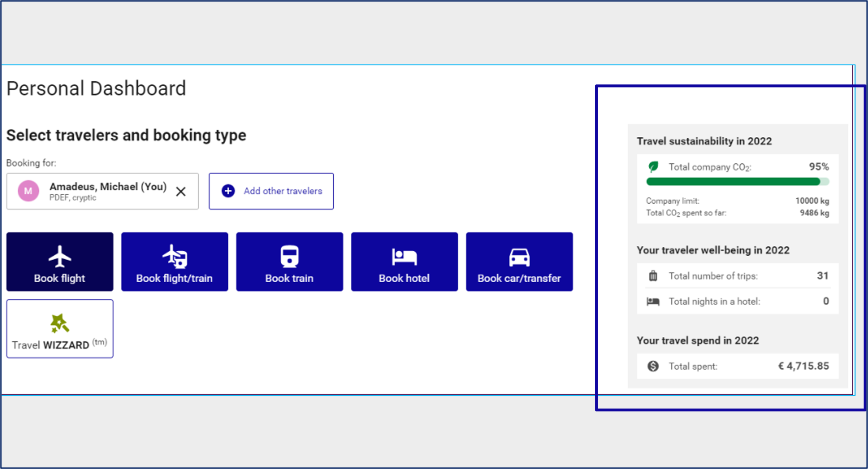The height and width of the screenshot is (469, 868).
Task: Click Add other travelers
Action: [271, 191]
